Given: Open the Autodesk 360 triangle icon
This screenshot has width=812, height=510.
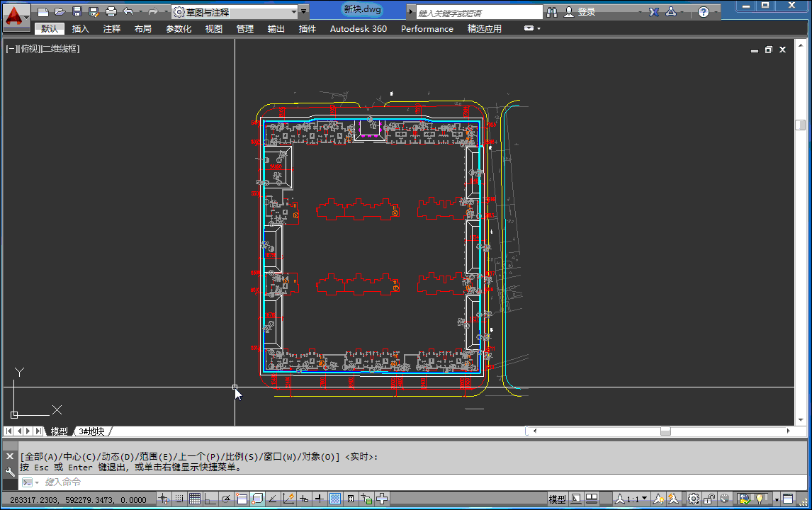Looking at the screenshot, I should click(671, 11).
